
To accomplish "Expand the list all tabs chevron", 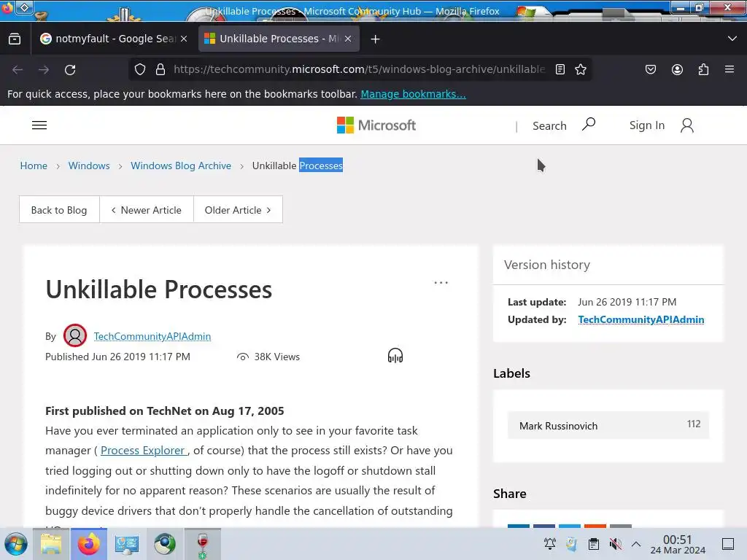I will pos(732,39).
